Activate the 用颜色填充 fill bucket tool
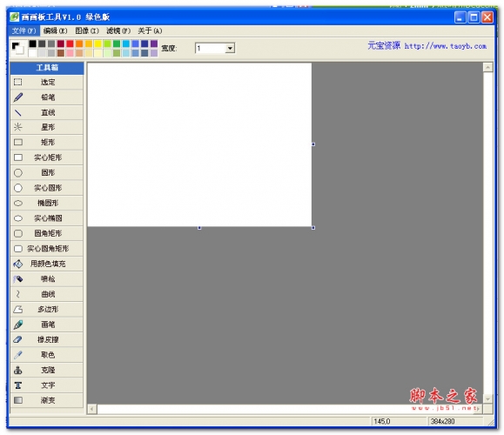Screen dimensions: 504x435 point(47,264)
